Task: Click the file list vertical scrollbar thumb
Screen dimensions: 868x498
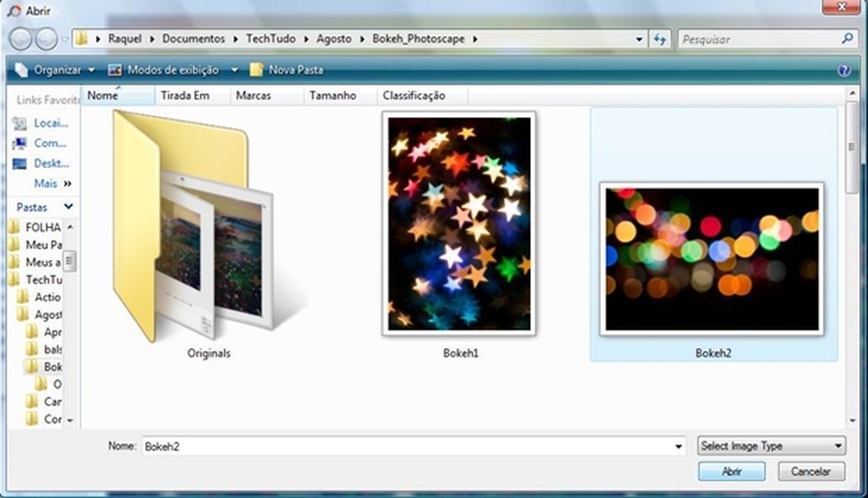Action: [852, 147]
